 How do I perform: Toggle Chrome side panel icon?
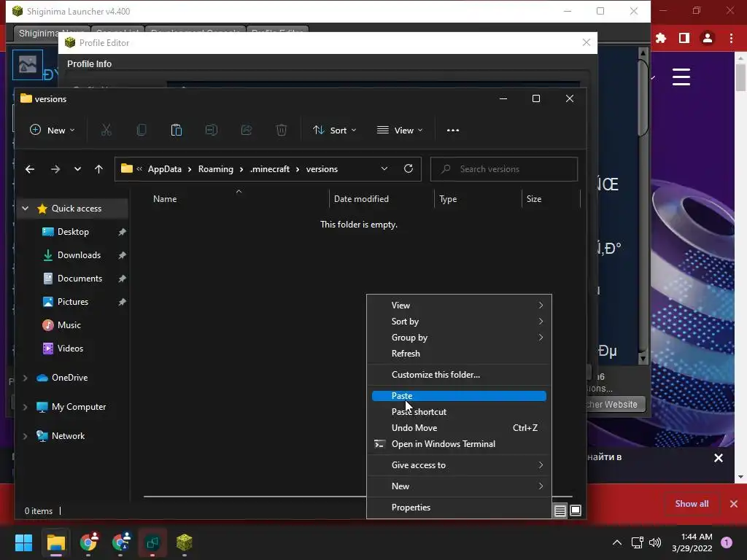point(684,38)
